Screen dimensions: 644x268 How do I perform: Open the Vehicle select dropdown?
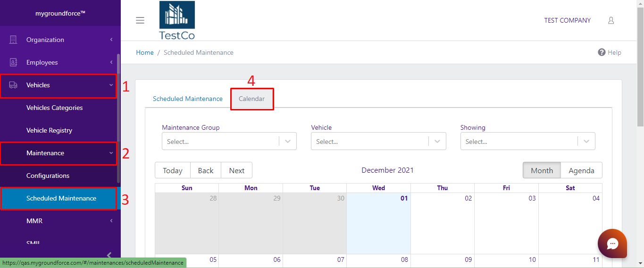[x=378, y=141]
